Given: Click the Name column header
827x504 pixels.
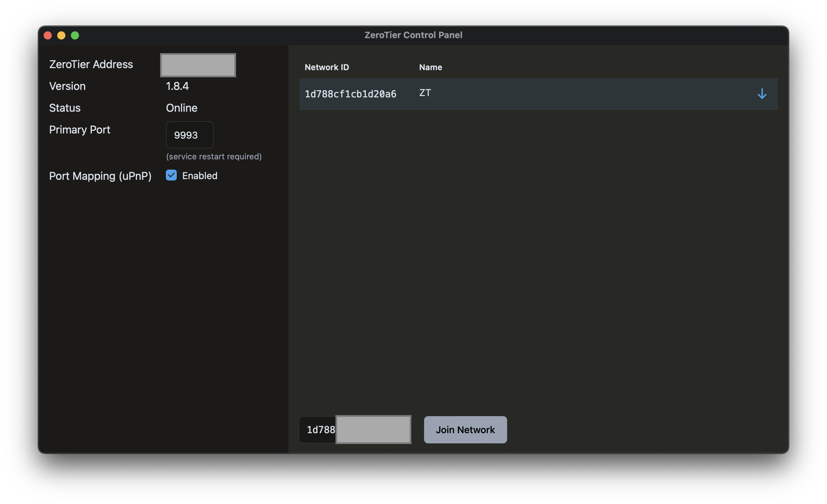Looking at the screenshot, I should [x=431, y=67].
